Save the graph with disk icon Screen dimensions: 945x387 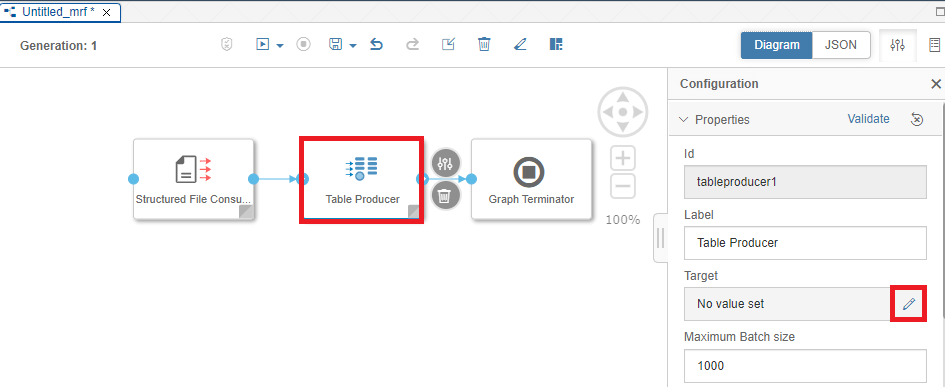tap(336, 45)
